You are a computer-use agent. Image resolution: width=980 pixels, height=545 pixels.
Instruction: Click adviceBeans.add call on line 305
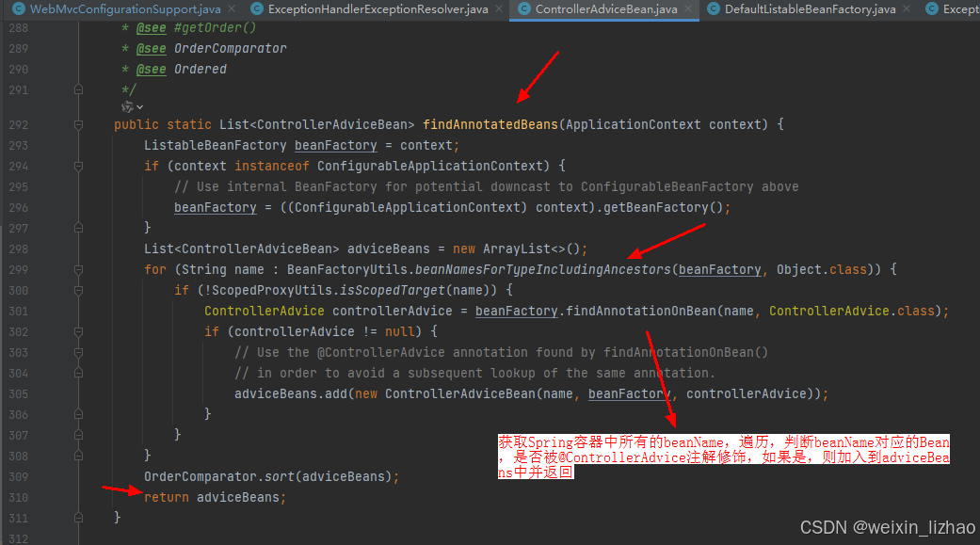tap(291, 394)
